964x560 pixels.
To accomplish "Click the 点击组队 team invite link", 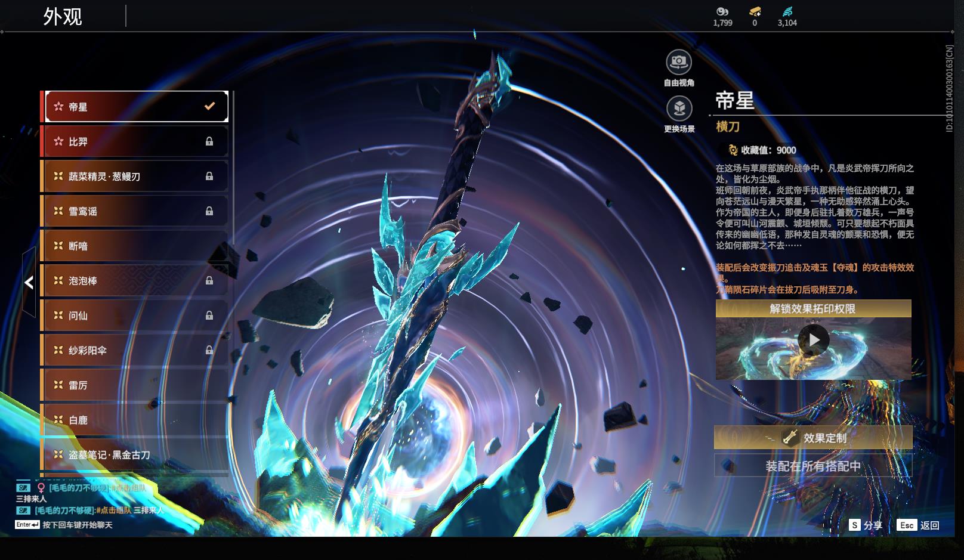I will tap(113, 510).
